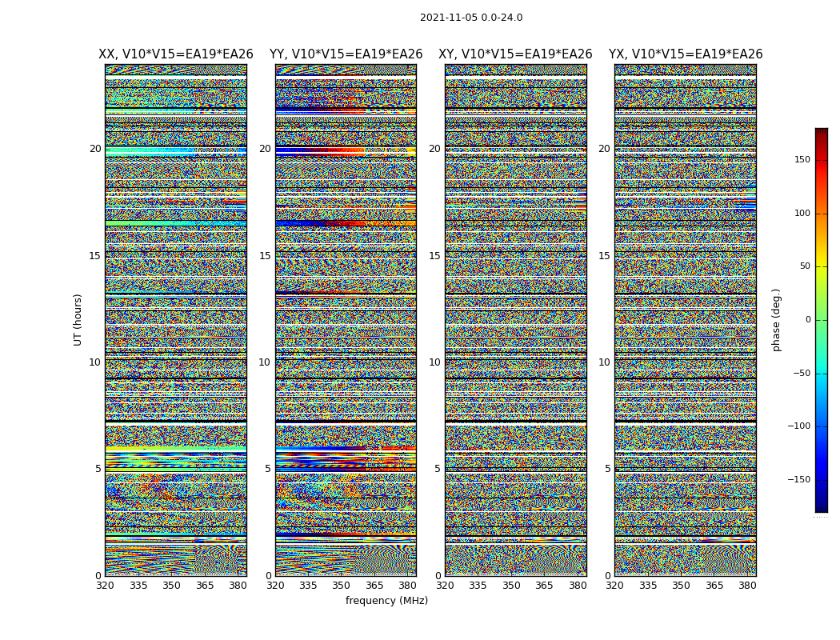The height and width of the screenshot is (640, 840).
Task: Click the 0 tick on the colorbar
Action: (x=808, y=320)
